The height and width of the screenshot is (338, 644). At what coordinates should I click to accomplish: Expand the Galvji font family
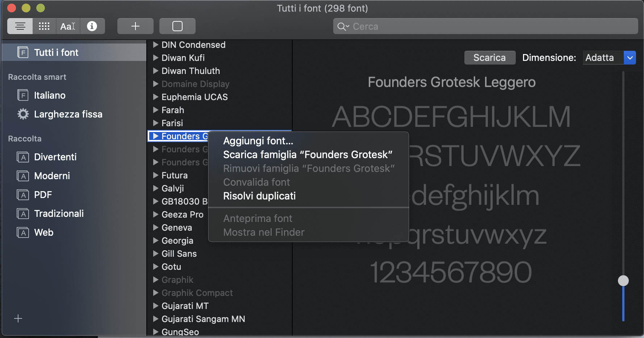point(156,188)
